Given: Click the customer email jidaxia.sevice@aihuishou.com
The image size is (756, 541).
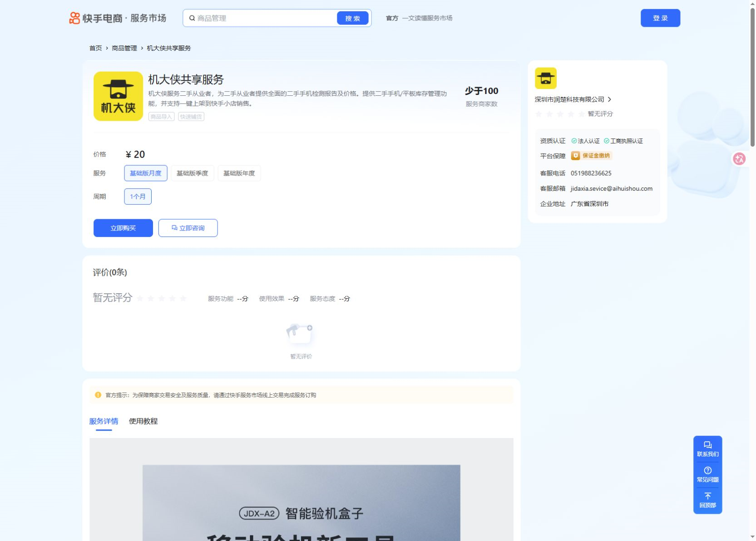Looking at the screenshot, I should pyautogui.click(x=611, y=188).
